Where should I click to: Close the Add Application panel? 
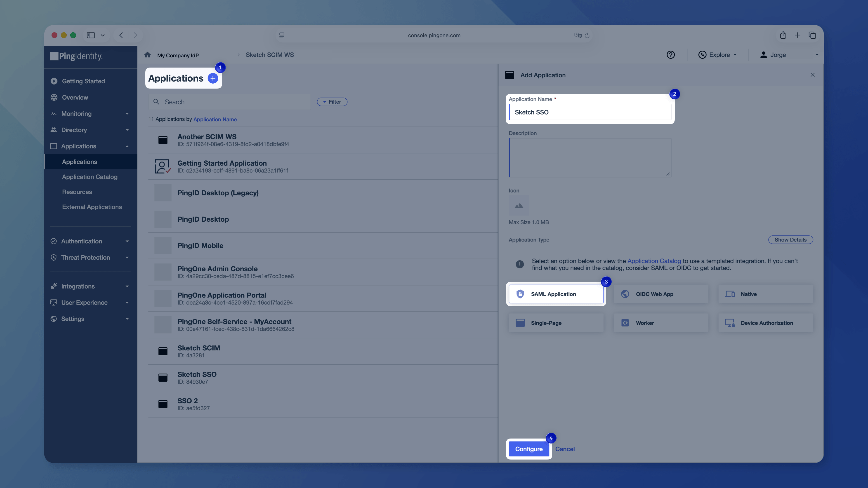812,75
